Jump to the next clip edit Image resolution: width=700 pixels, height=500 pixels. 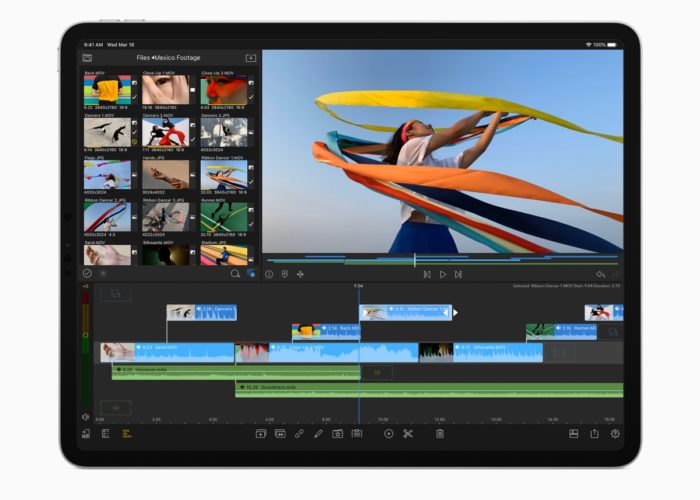pos(458,275)
